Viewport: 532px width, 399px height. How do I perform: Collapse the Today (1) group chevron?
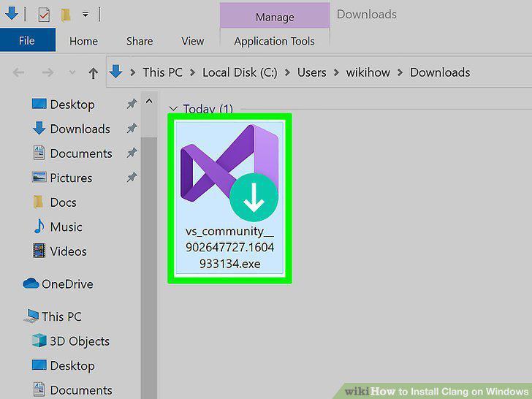[173, 109]
